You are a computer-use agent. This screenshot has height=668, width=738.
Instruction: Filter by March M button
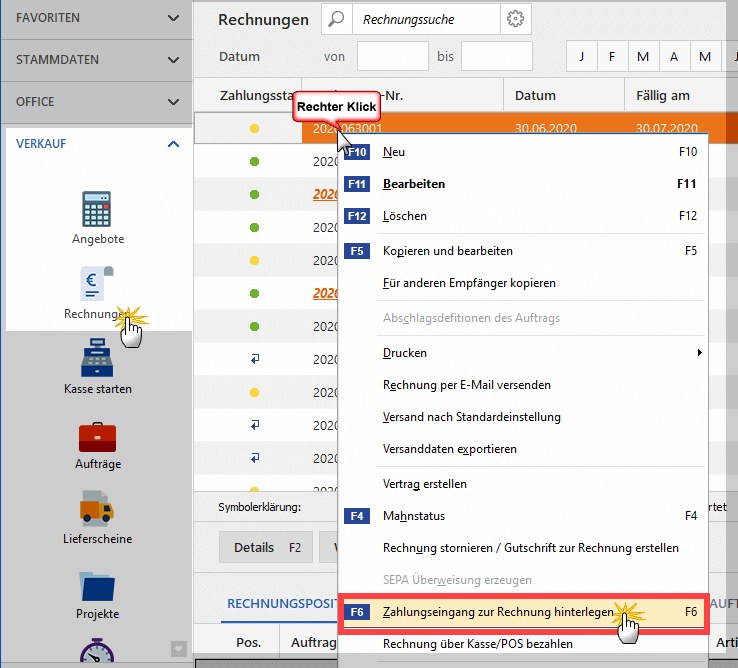pyautogui.click(x=643, y=56)
